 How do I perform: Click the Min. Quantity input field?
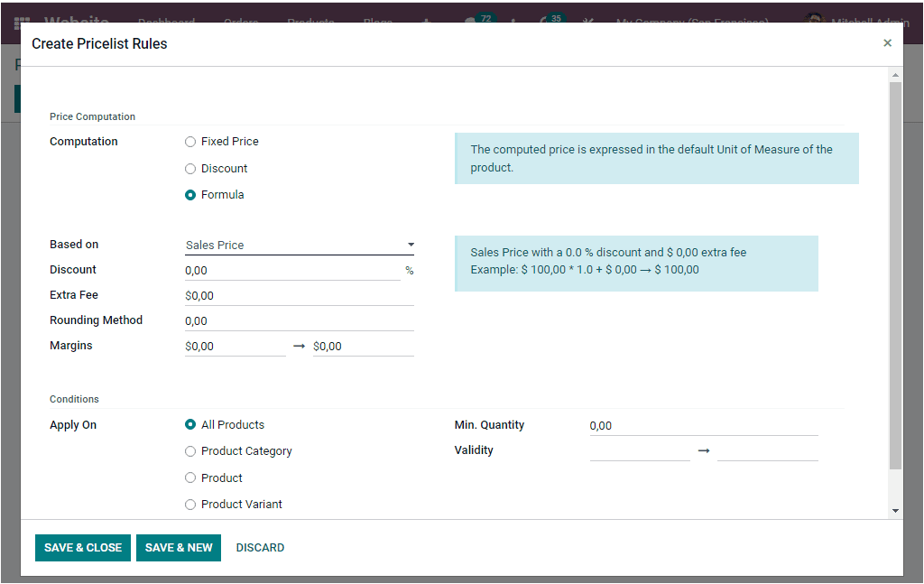[704, 424]
